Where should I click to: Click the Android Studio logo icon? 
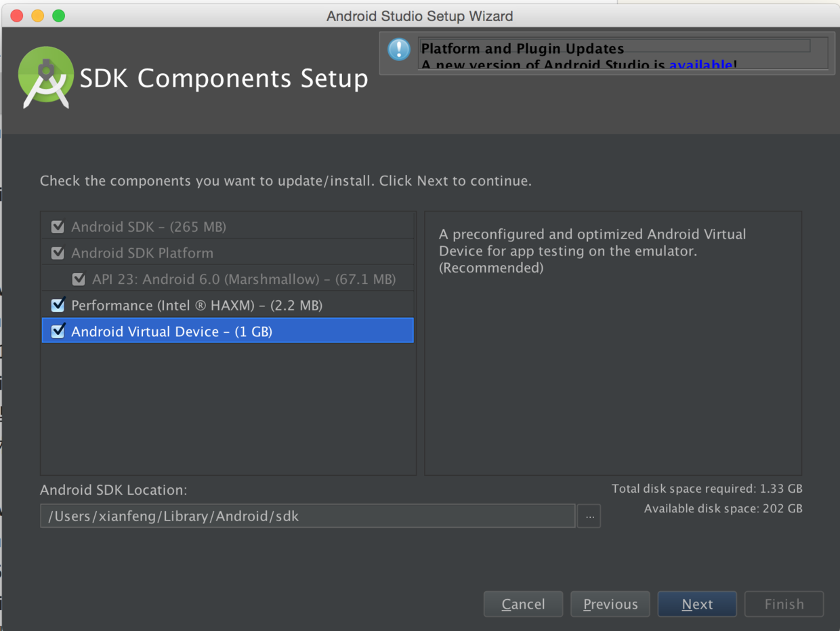[45, 77]
